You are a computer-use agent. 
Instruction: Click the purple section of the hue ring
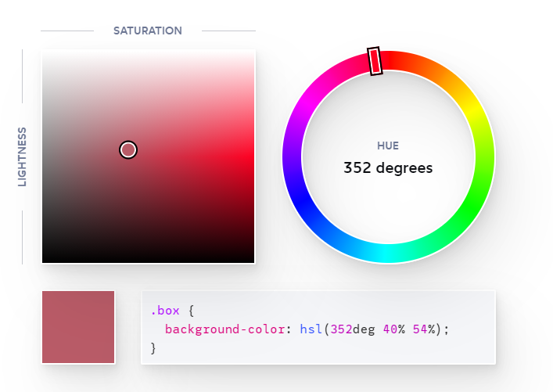292,157
